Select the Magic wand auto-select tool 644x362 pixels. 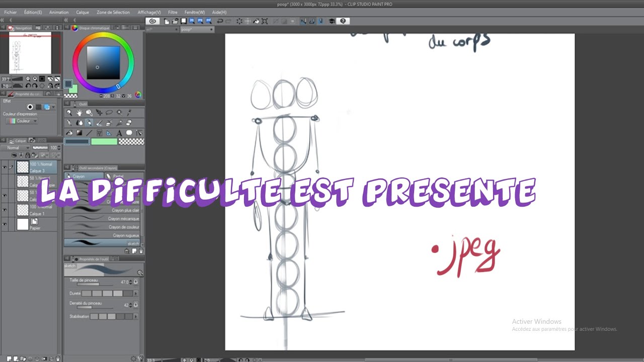(x=119, y=113)
